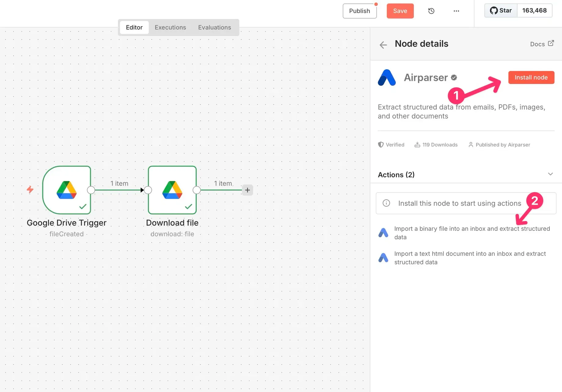Viewport: 562px width, 392px height.
Task: Click the verified badge beside Airparser
Action: click(x=454, y=78)
